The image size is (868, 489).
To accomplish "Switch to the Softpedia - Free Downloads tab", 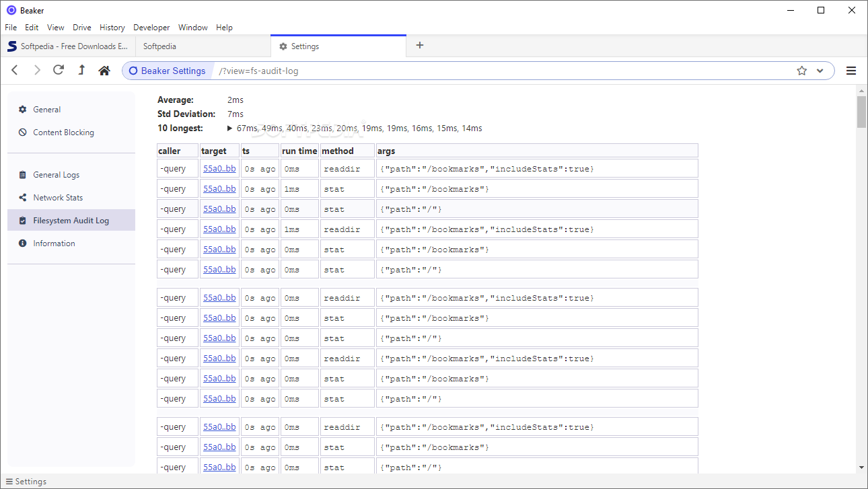I will click(68, 46).
